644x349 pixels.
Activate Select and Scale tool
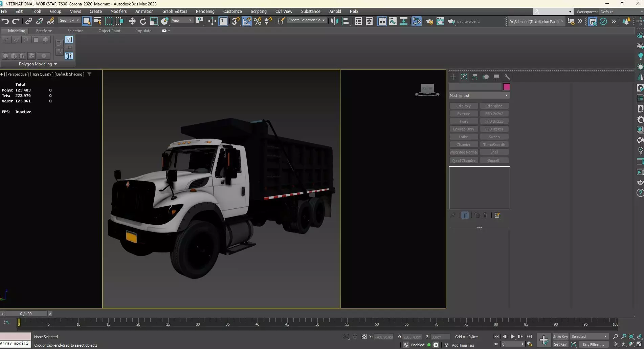[x=154, y=21]
